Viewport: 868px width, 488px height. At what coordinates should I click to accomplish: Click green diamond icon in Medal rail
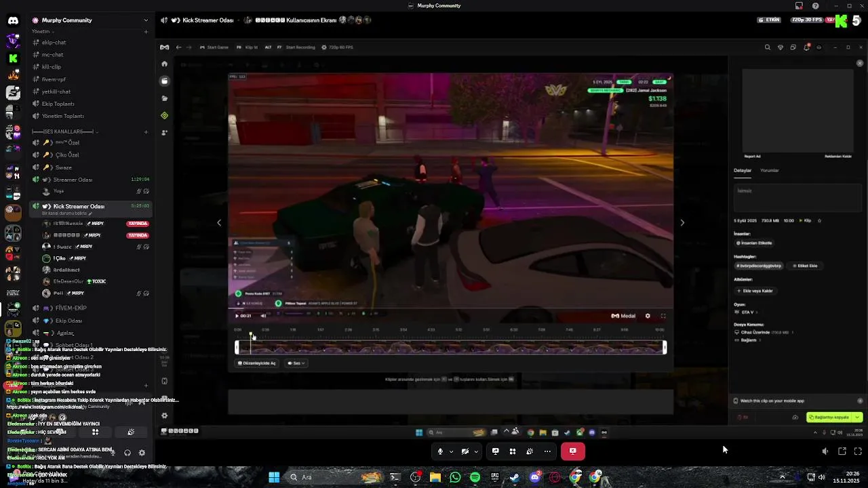click(x=164, y=115)
